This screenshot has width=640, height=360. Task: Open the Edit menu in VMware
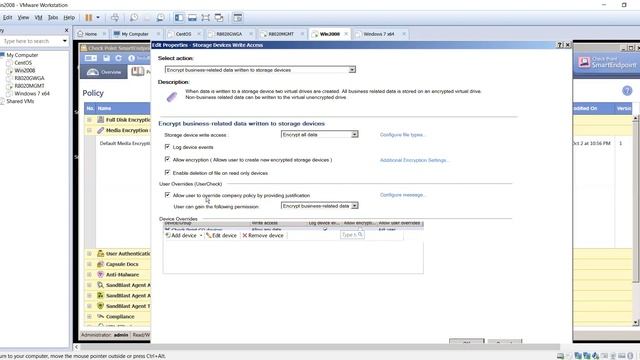[7, 18]
